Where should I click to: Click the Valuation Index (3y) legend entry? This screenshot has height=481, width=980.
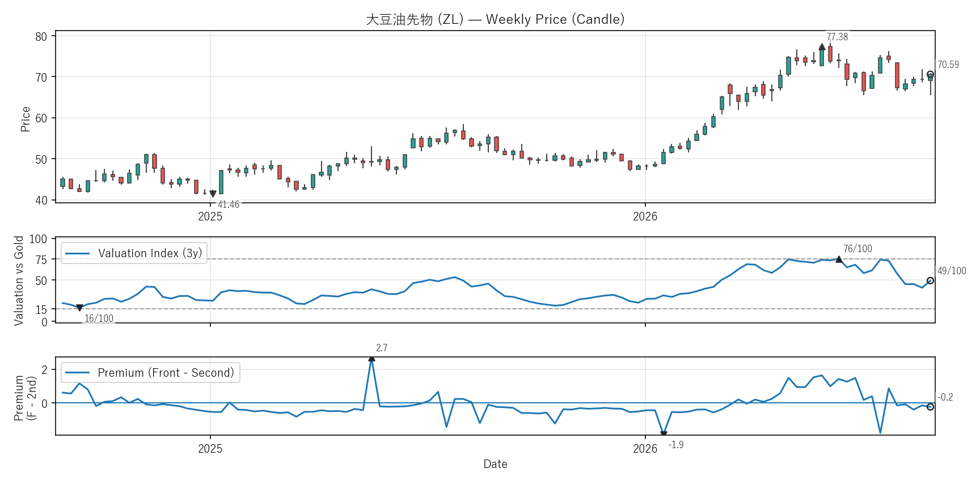point(134,253)
